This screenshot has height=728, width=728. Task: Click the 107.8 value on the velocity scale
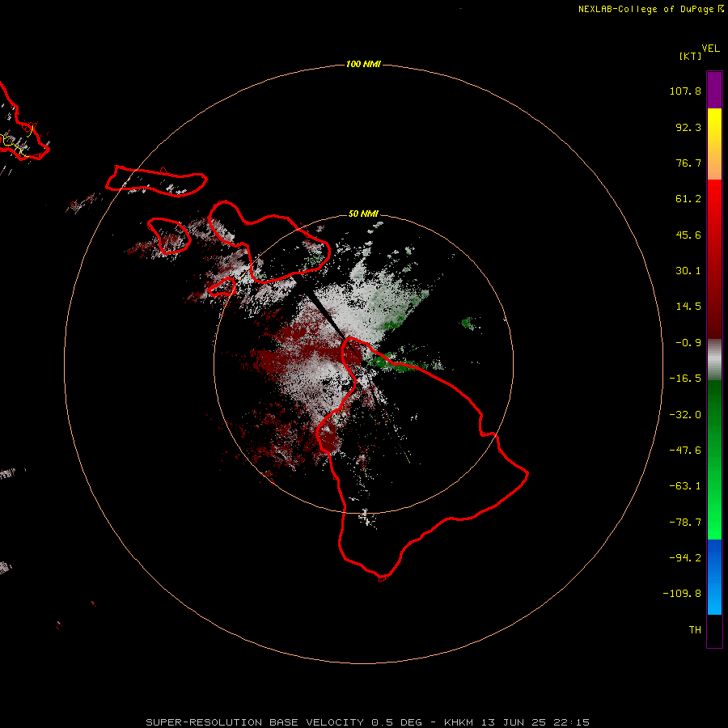tap(685, 91)
